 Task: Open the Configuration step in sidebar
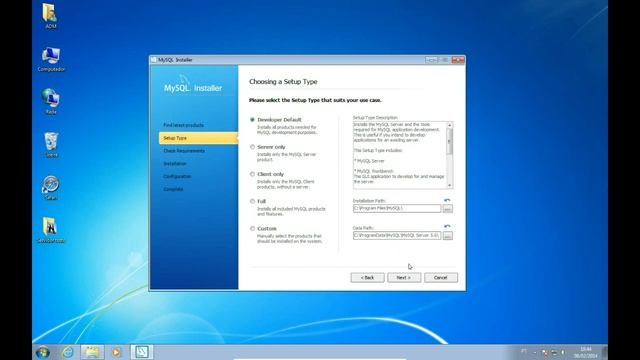[x=177, y=177]
